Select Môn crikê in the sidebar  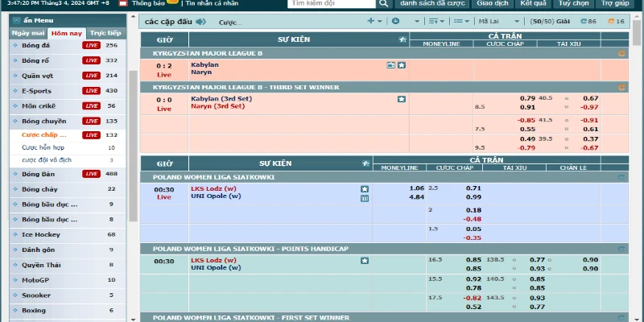(x=68, y=106)
